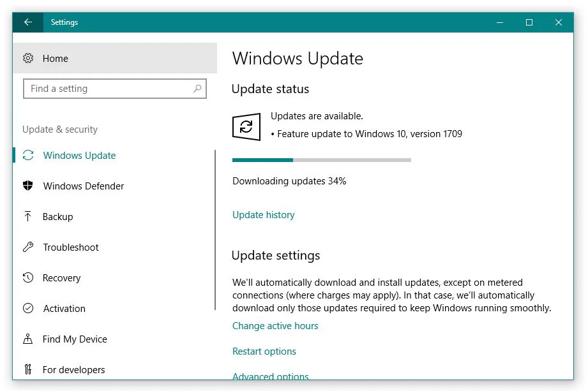Click the Recovery clock icon
588x391 pixels.
[x=28, y=277]
